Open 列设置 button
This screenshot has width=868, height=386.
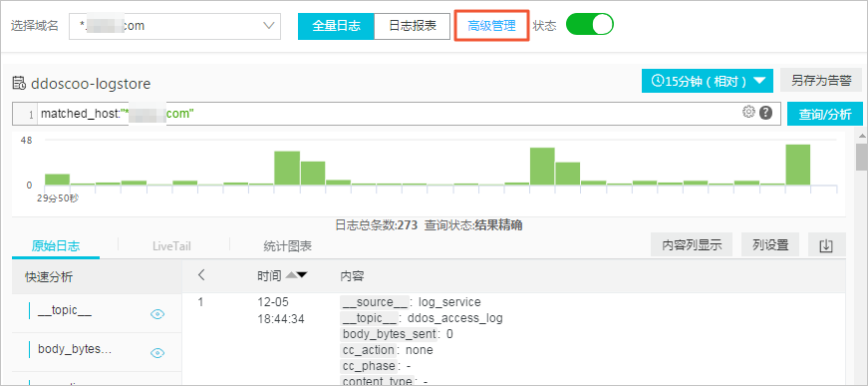click(x=770, y=244)
